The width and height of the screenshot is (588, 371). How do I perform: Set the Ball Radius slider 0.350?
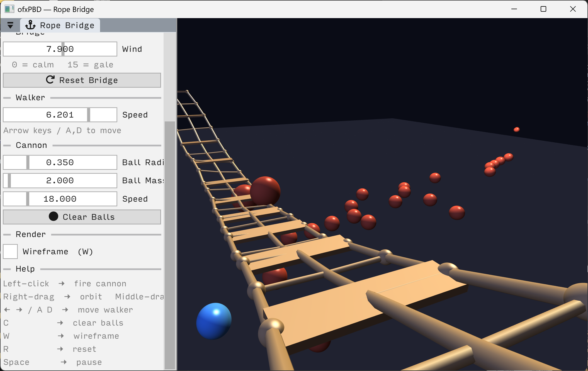pyautogui.click(x=60, y=162)
